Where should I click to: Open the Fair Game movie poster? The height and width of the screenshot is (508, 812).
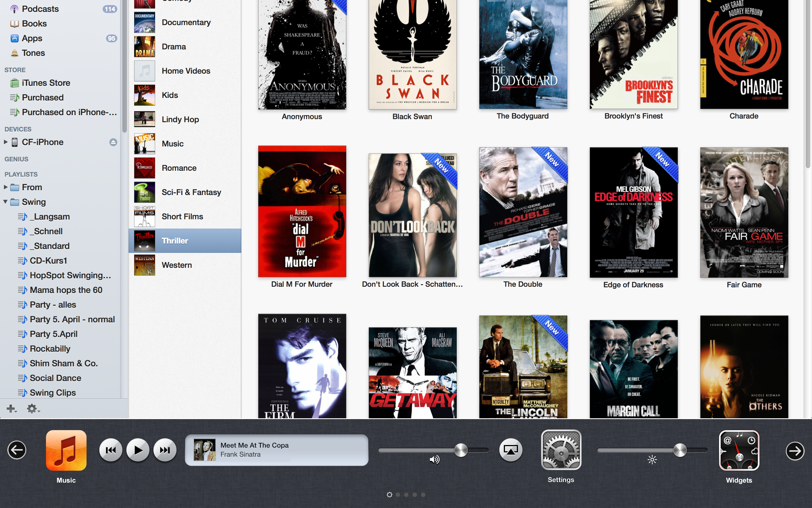[744, 212]
